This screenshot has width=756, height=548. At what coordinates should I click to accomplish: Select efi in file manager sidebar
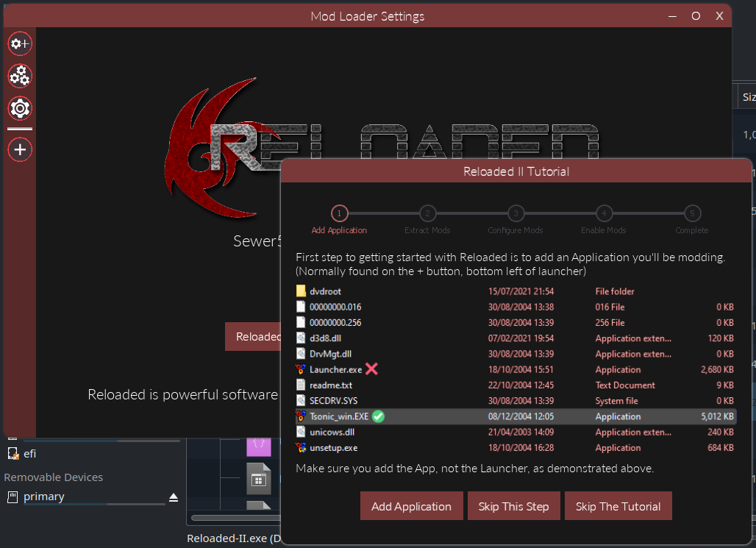[30, 453]
